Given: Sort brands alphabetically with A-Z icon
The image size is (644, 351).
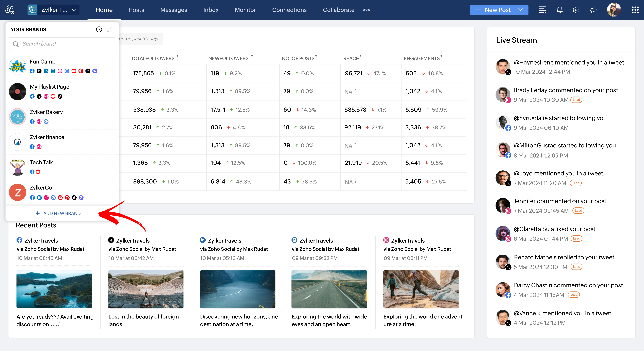Looking at the screenshot, I should point(110,30).
